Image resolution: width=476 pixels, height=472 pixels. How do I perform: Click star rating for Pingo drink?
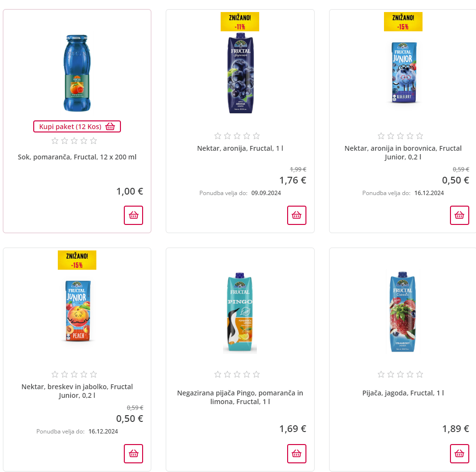point(237,374)
